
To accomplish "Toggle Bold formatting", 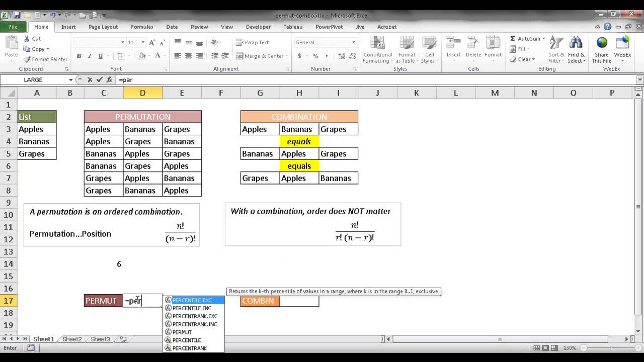I will pos(79,56).
